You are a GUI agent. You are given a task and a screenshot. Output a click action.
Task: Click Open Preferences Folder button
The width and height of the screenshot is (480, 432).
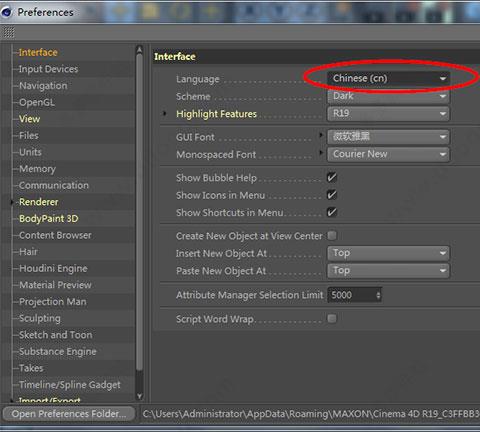69,414
